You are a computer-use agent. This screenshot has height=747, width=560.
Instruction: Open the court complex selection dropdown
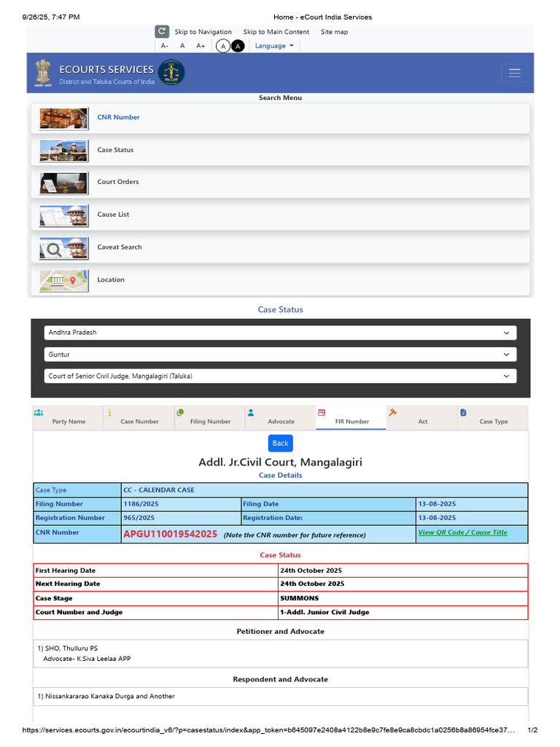(280, 376)
